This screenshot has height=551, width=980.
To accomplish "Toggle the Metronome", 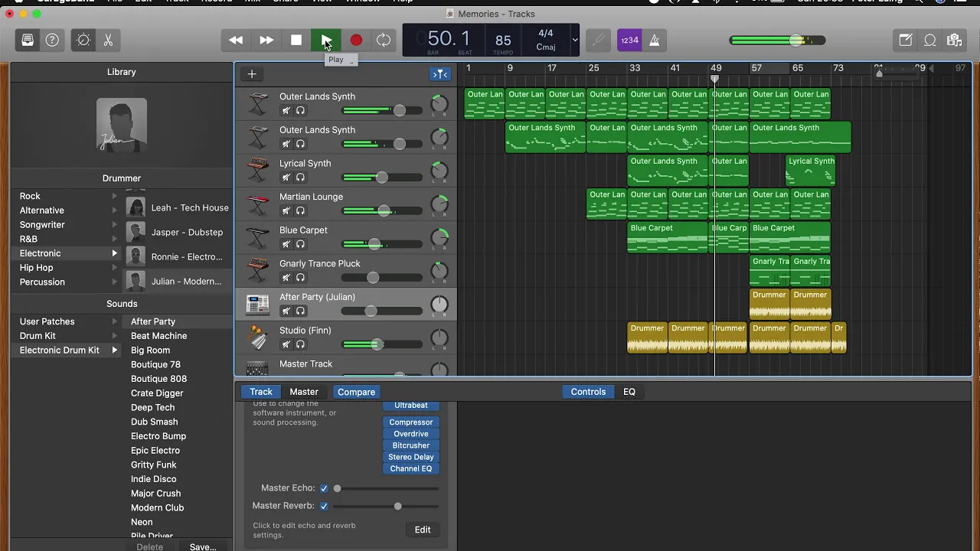I will pos(655,41).
